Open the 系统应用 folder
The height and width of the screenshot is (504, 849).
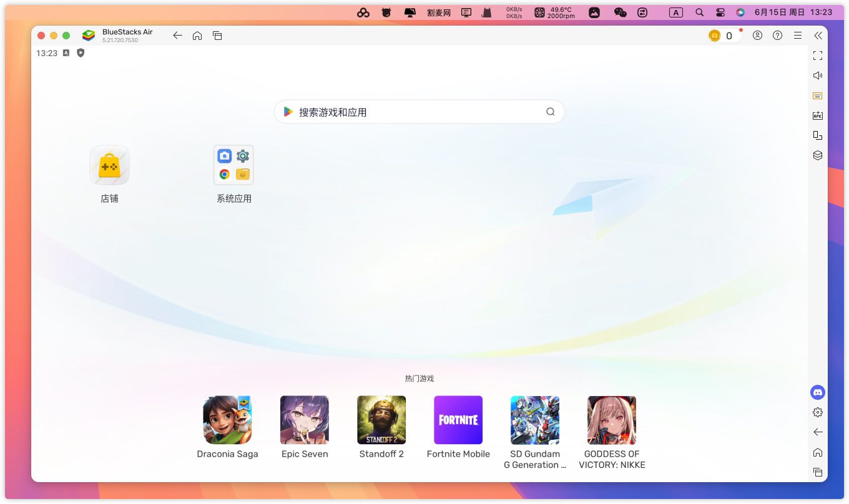[234, 165]
